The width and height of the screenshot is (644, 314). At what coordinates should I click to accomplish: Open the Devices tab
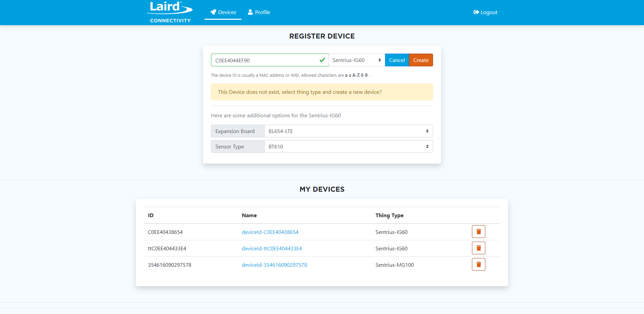tap(223, 12)
